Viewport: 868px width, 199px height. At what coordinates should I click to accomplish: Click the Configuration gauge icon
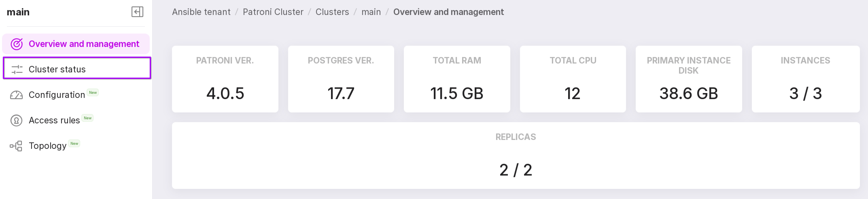click(17, 95)
